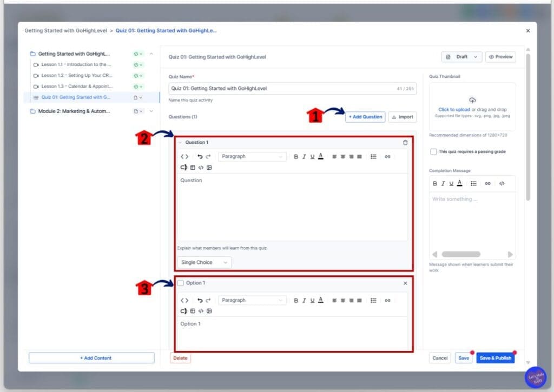Screen dimensions: 554x392
Task: Toggle source code view in Question 1 editor
Action: [x=184, y=156]
